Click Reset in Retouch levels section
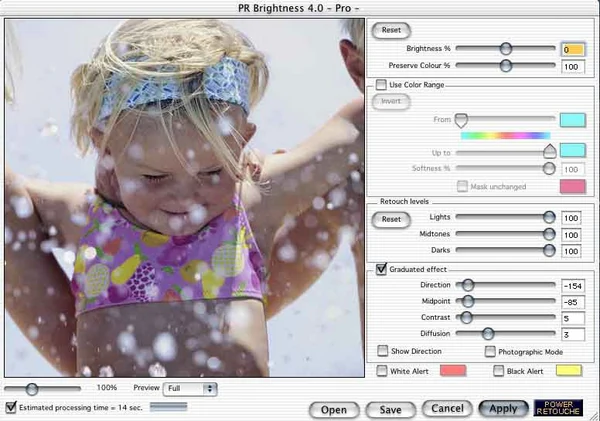Screen dimensions: 600x421 click(391, 219)
